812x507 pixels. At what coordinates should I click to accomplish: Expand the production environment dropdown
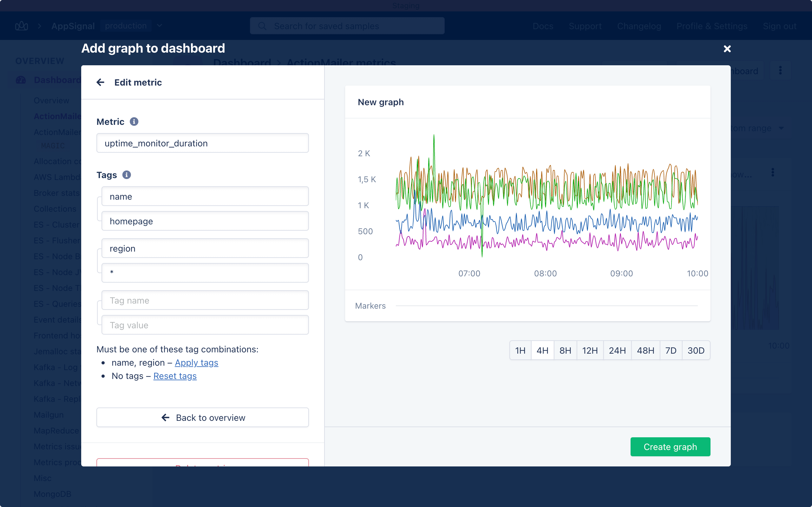pos(159,26)
